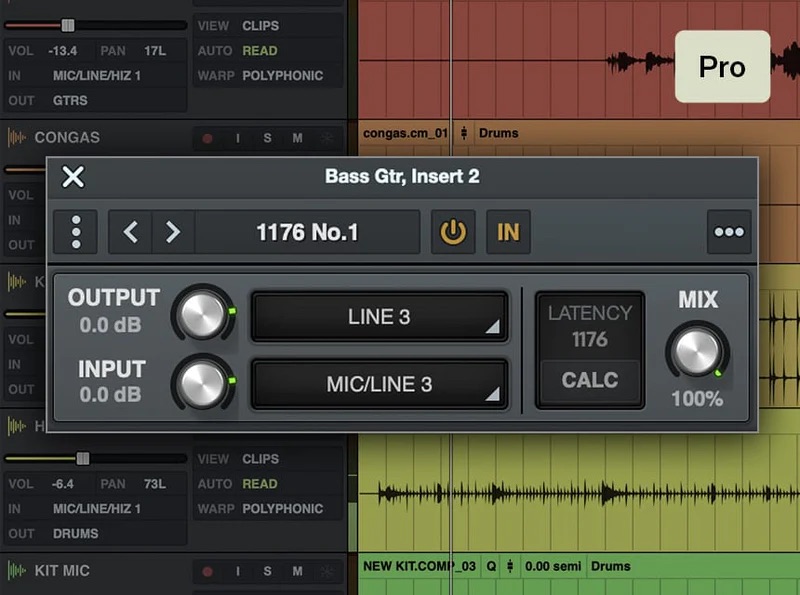Screen dimensions: 800x595
Task: Click PAN value 17L
Action: [155, 51]
